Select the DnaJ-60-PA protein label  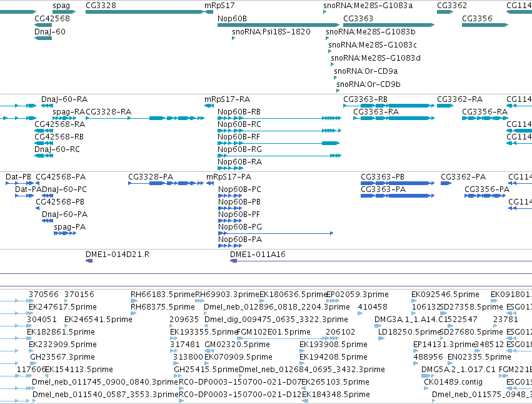click(65, 215)
